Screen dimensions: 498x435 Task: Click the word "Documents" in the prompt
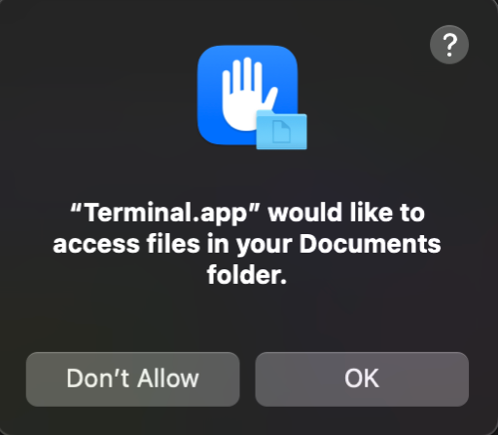point(370,244)
